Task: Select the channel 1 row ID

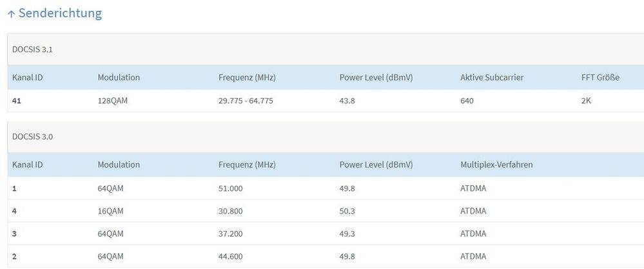Action: [14, 188]
